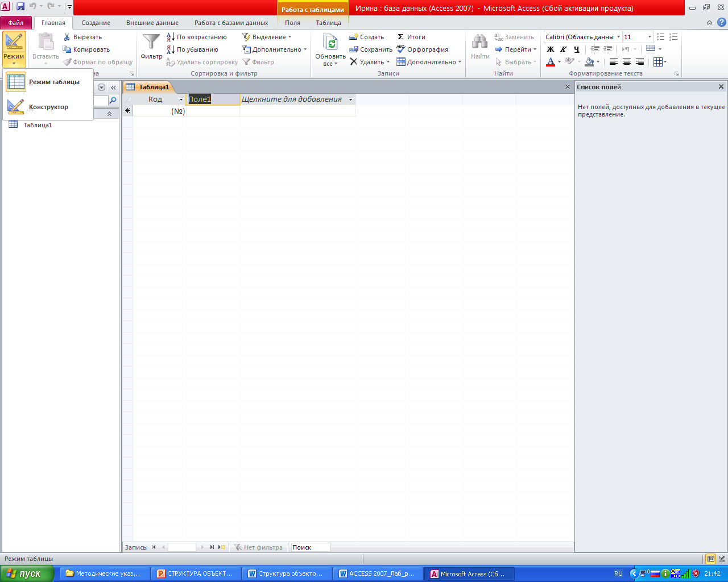
Task: Click the Код column header
Action: 159,99
